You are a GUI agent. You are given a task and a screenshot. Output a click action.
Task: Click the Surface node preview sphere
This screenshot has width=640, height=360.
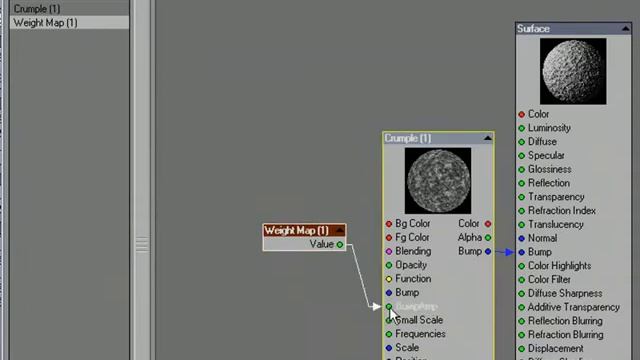coord(573,71)
